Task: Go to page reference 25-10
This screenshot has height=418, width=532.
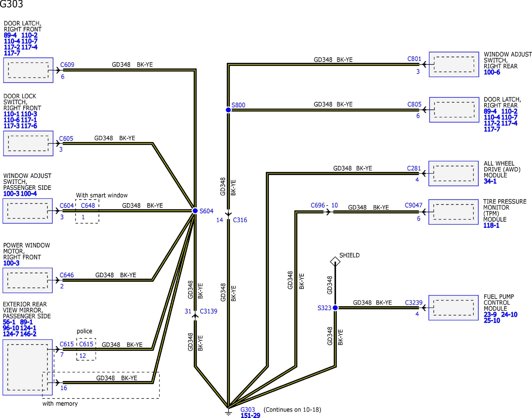Action: click(492, 320)
